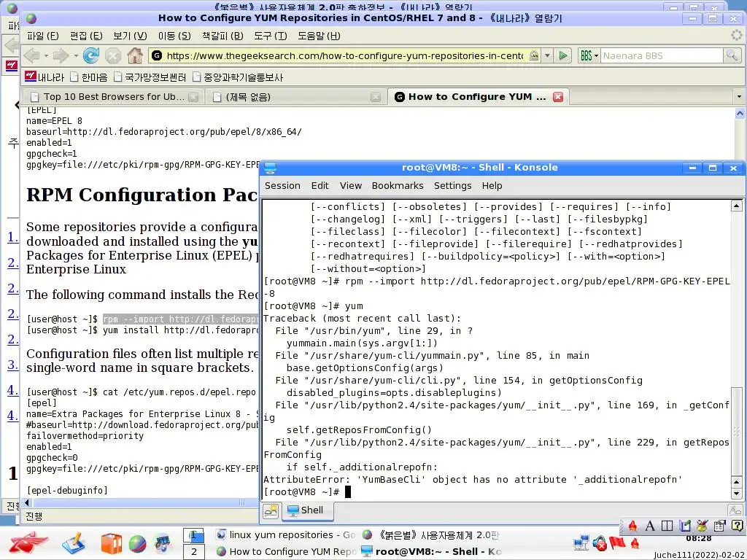The height and width of the screenshot is (560, 747).
Task: Click the red flag tray icon
Action: click(617, 542)
